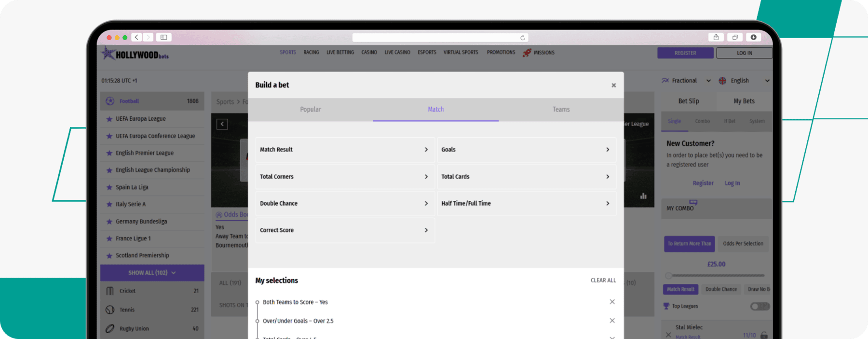
Task: Click the Top Leagues trophy icon
Action: (666, 306)
